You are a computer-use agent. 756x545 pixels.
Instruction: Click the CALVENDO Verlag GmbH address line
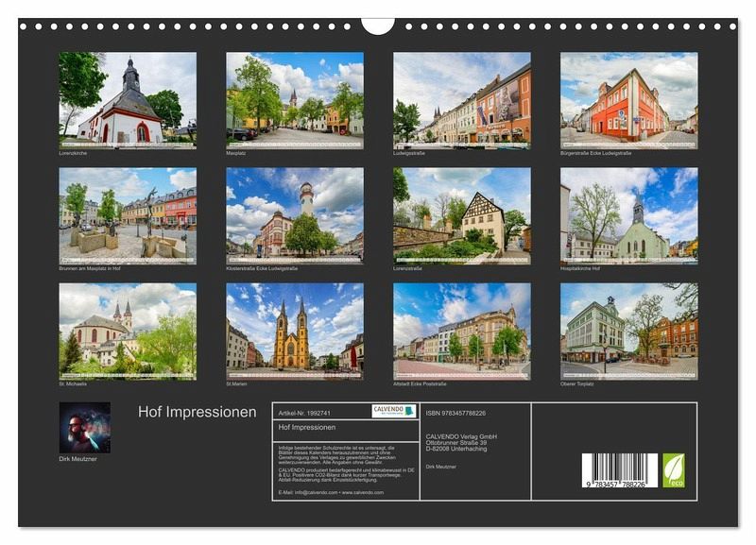coord(461,436)
